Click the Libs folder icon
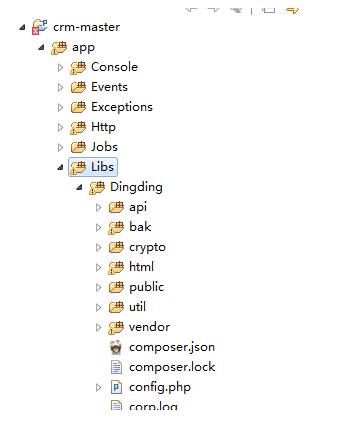Viewport: 363px width, 424px height. tap(78, 167)
